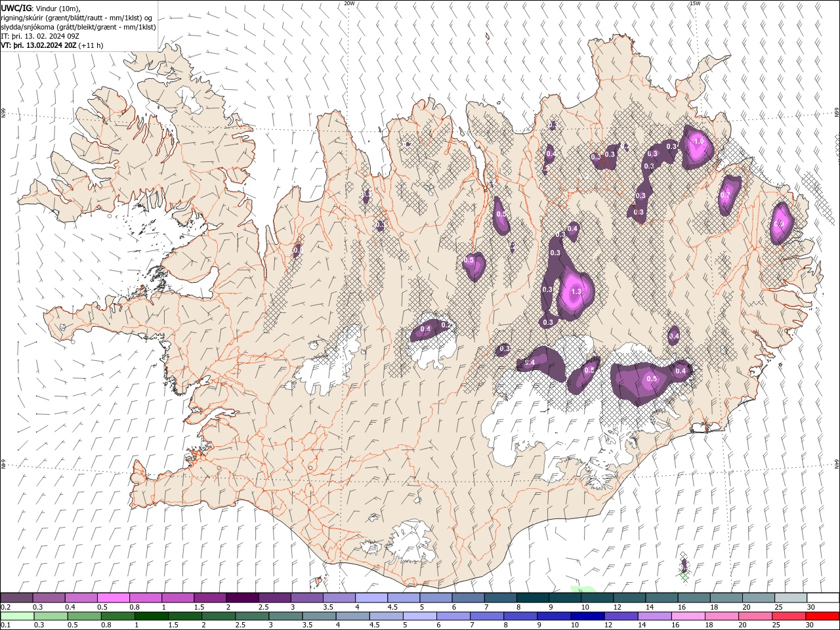This screenshot has width=840, height=630.
Task: Pick upper legend swatch between 2 and 2.5
Action: pos(242,598)
